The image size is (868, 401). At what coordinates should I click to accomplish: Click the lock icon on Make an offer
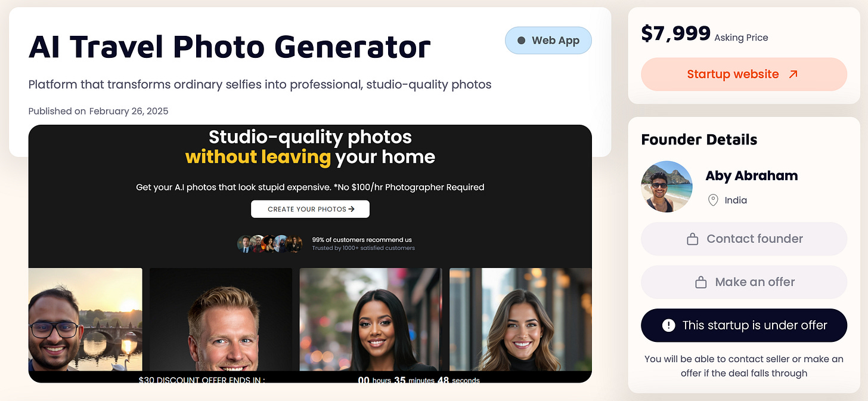click(x=701, y=282)
